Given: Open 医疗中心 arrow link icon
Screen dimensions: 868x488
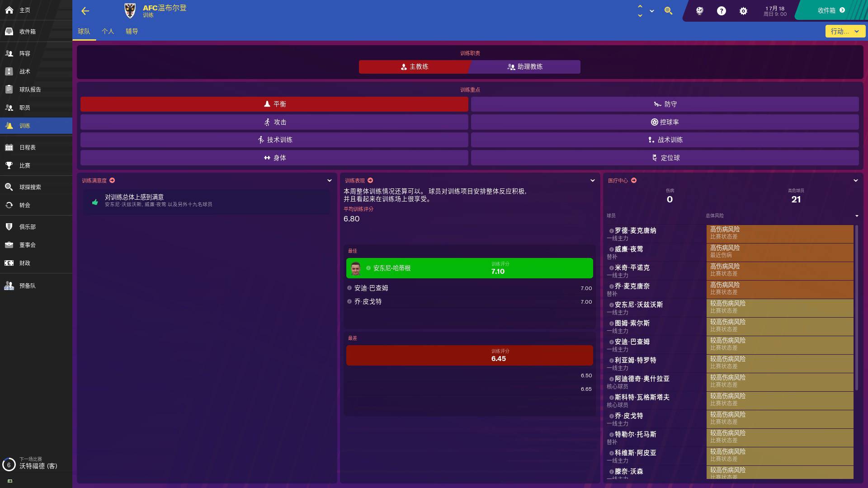Looking at the screenshot, I should 634,180.
